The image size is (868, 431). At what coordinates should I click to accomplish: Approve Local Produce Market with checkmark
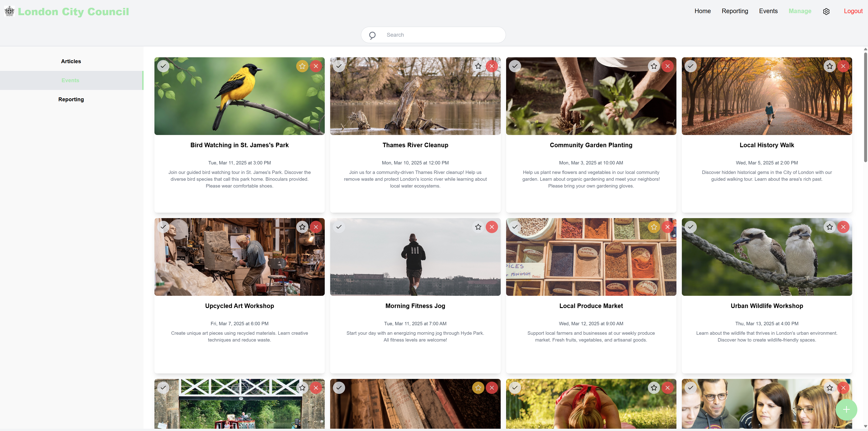(515, 227)
